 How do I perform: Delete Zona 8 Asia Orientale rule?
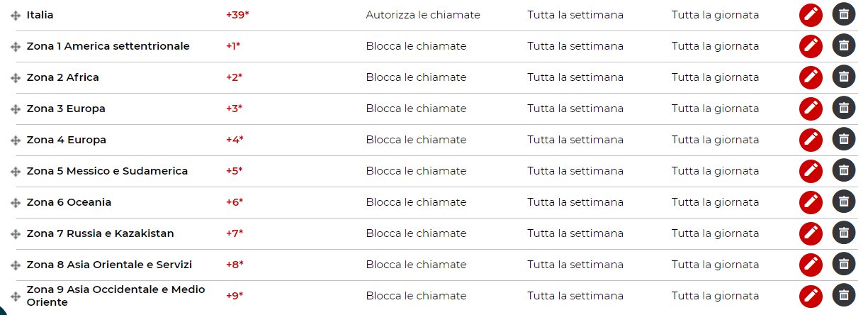pyautogui.click(x=843, y=265)
